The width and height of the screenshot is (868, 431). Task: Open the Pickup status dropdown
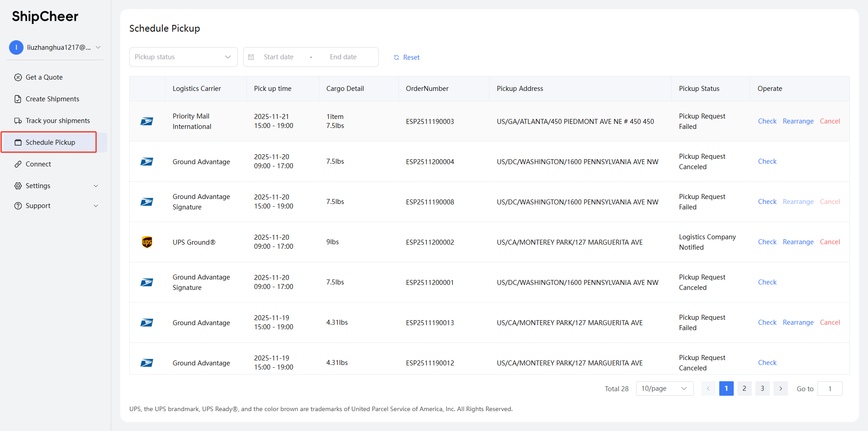[183, 57]
